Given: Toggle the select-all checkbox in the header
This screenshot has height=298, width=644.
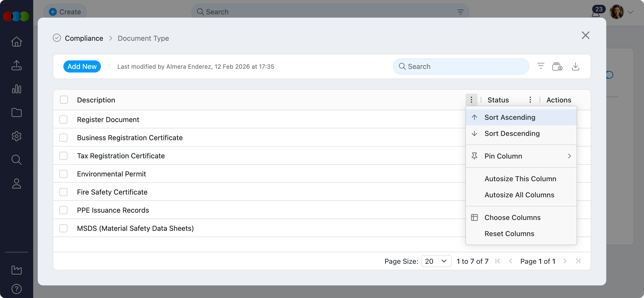Looking at the screenshot, I should click(x=64, y=100).
